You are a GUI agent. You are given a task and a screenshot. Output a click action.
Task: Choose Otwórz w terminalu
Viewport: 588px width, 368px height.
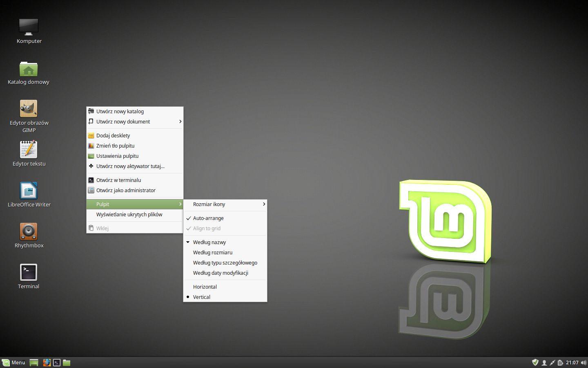point(135,180)
